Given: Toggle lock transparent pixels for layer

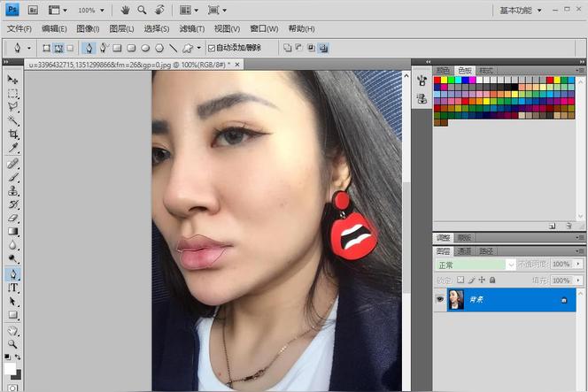Looking at the screenshot, I should [x=460, y=279].
